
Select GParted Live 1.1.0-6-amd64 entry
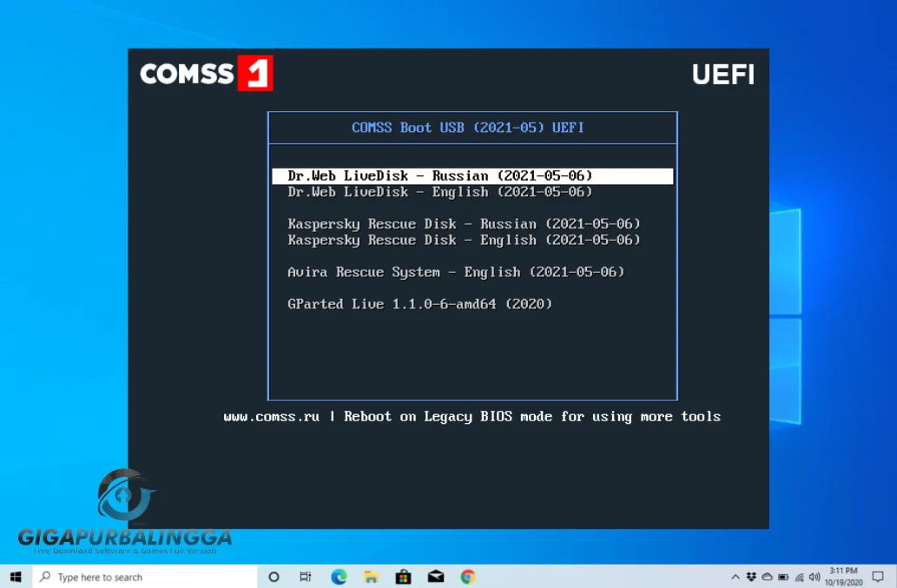point(420,304)
